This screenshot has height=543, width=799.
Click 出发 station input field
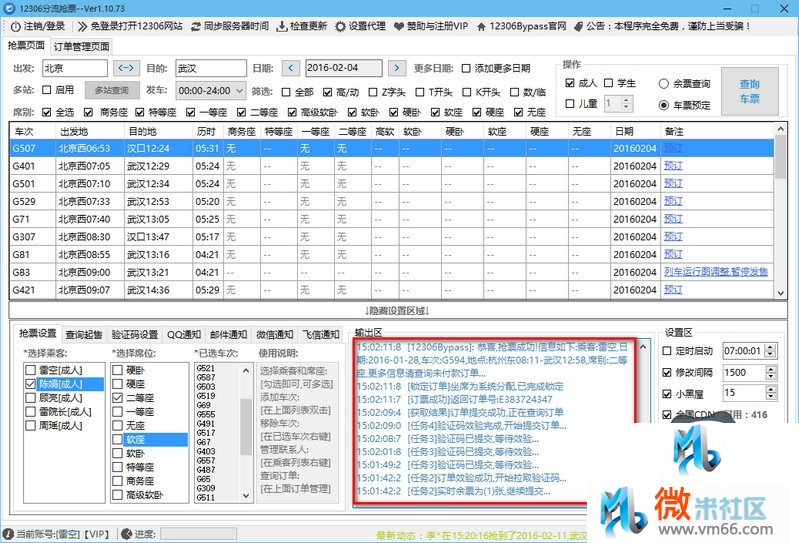click(x=75, y=68)
